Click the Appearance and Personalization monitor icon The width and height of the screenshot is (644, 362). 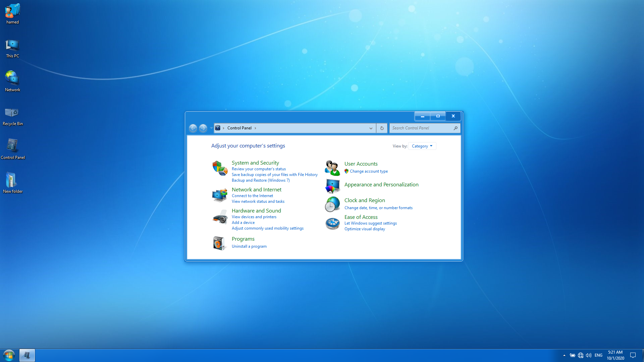[332, 186]
